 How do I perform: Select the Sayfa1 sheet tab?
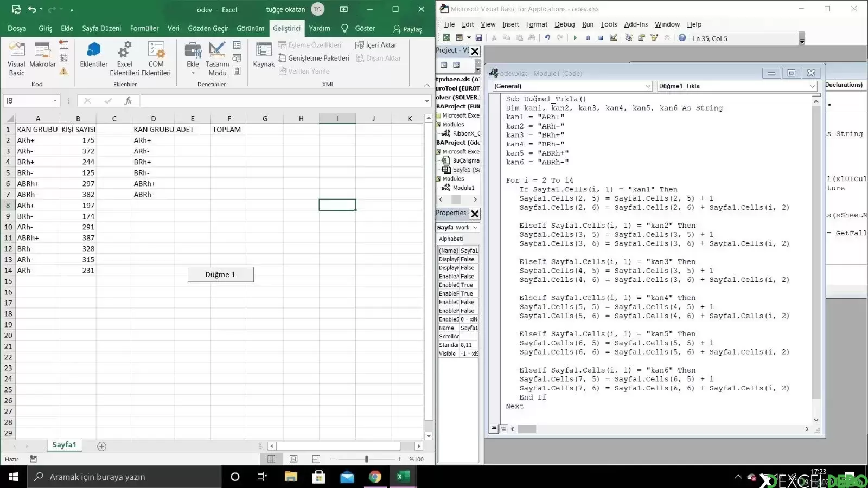point(64,445)
